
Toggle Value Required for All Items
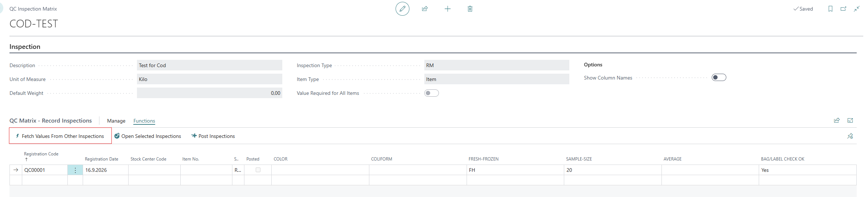point(432,93)
